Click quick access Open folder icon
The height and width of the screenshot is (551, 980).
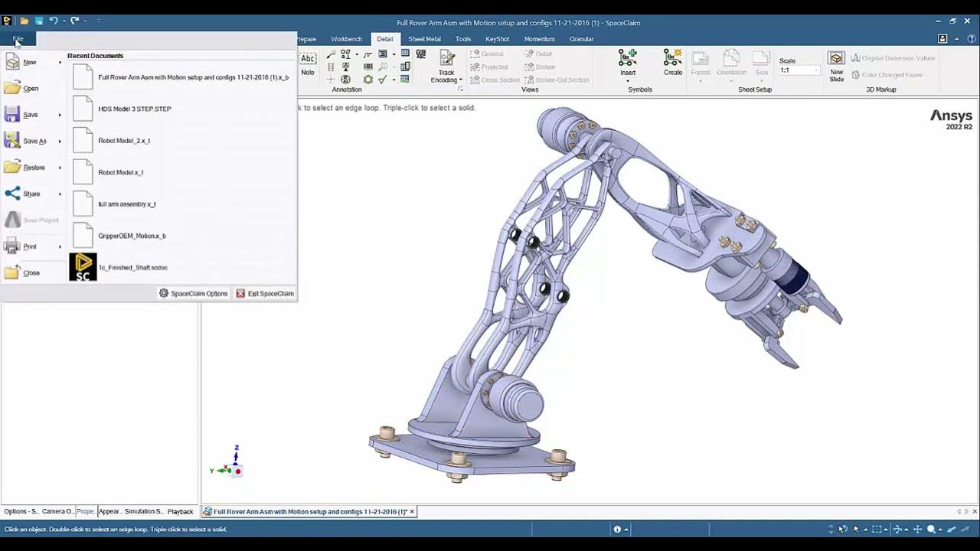[x=24, y=21]
